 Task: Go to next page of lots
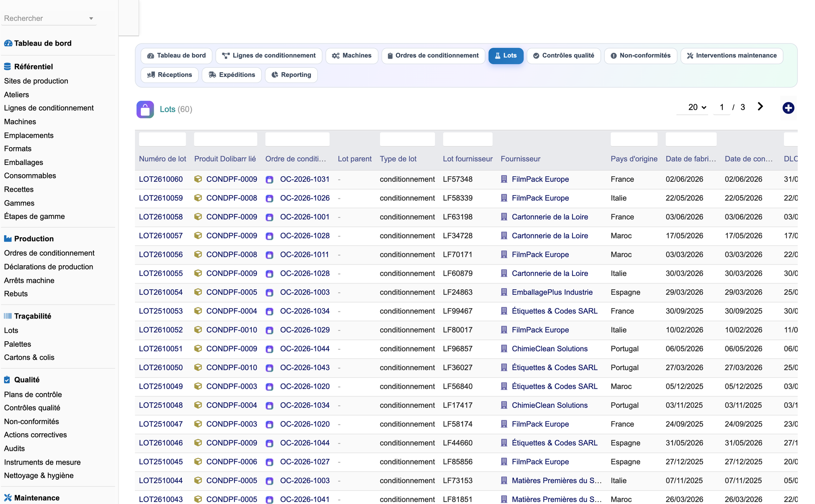[760, 107]
